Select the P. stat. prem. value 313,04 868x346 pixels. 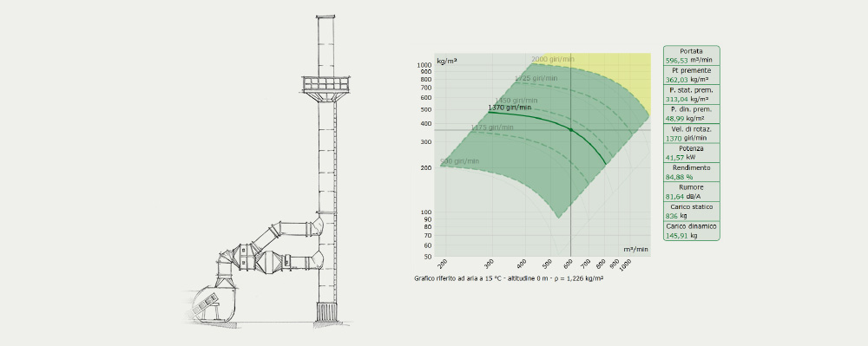(677, 99)
